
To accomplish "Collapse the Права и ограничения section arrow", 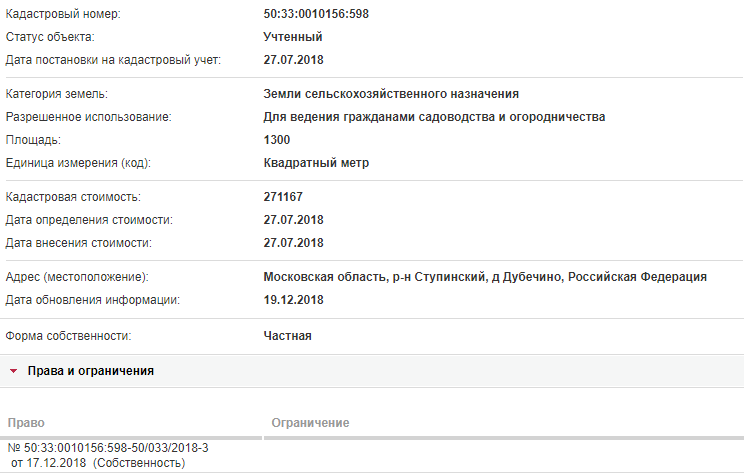I will (x=14, y=371).
